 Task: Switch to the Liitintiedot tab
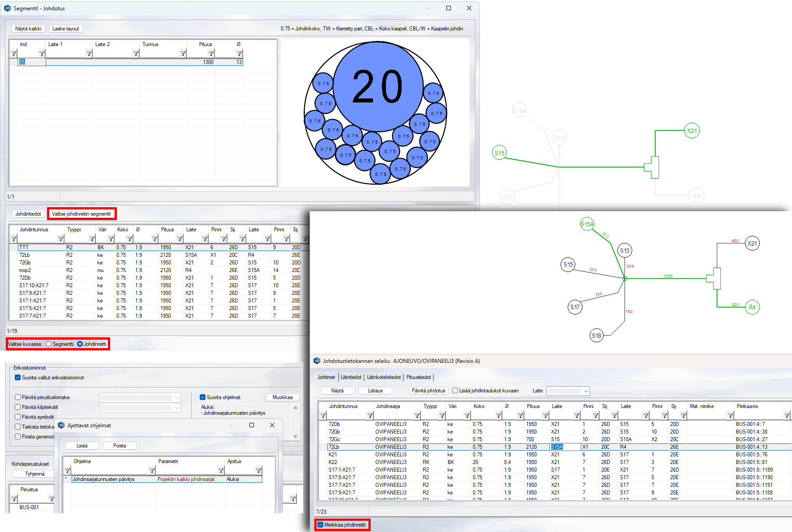tap(351, 377)
